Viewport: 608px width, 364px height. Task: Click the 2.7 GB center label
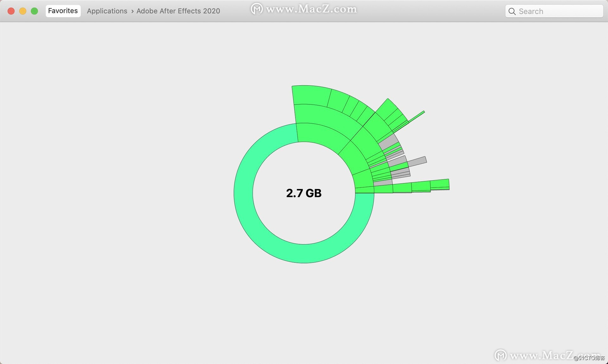304,193
